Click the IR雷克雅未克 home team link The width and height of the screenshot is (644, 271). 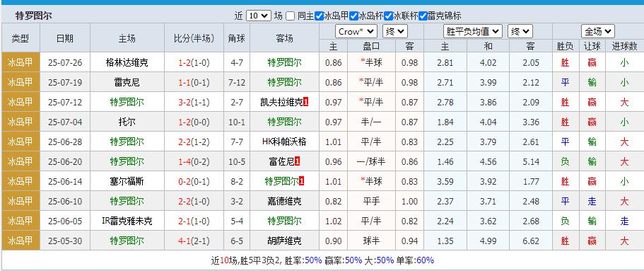tap(127, 221)
